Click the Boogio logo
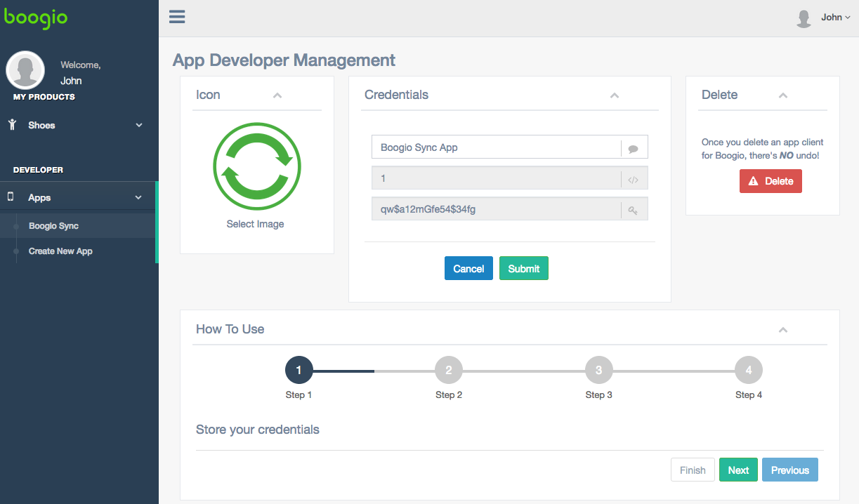The height and width of the screenshot is (504, 859). [36, 18]
